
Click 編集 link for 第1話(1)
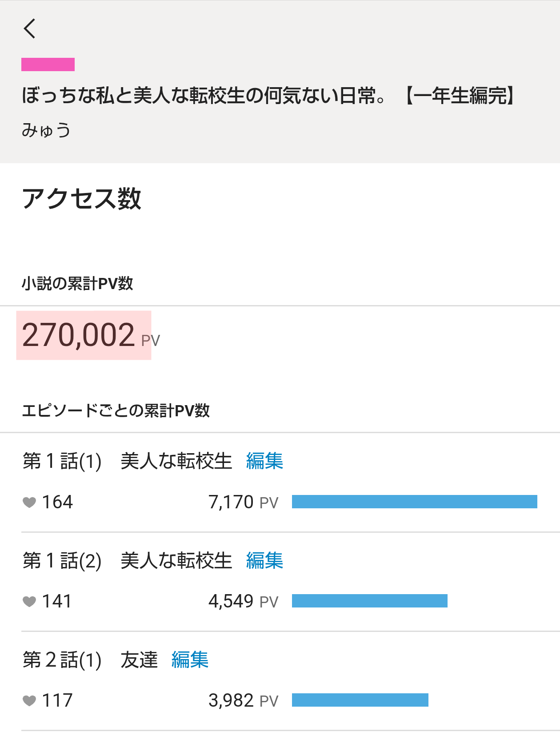coord(264,461)
